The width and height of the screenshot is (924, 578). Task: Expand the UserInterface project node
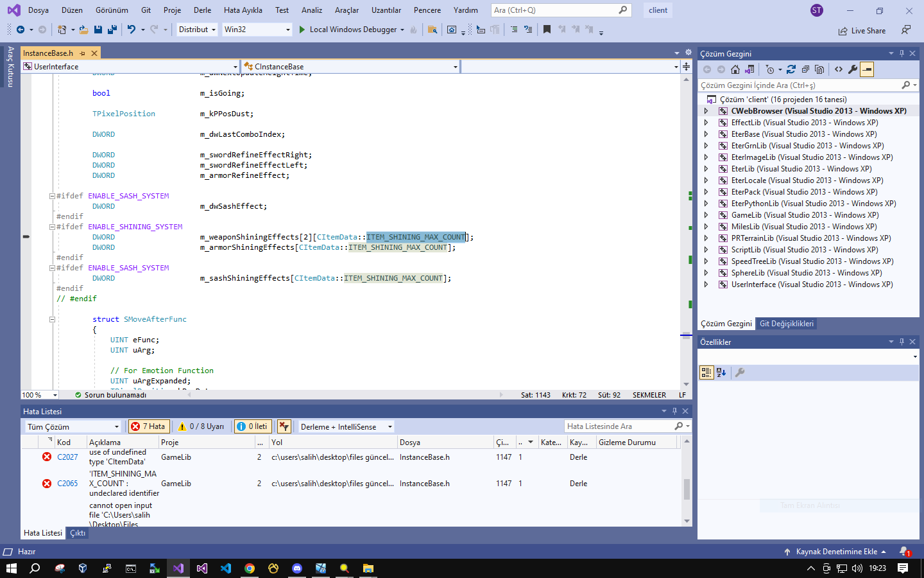(x=706, y=285)
